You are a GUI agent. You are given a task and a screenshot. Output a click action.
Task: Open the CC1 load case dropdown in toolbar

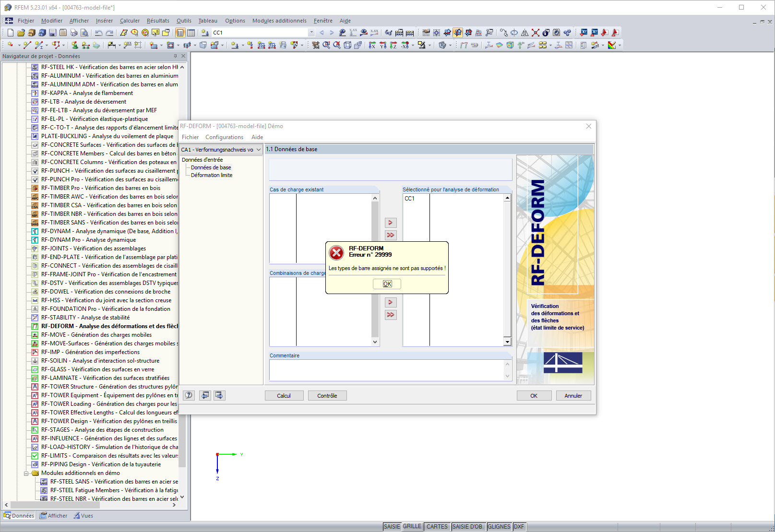point(311,33)
